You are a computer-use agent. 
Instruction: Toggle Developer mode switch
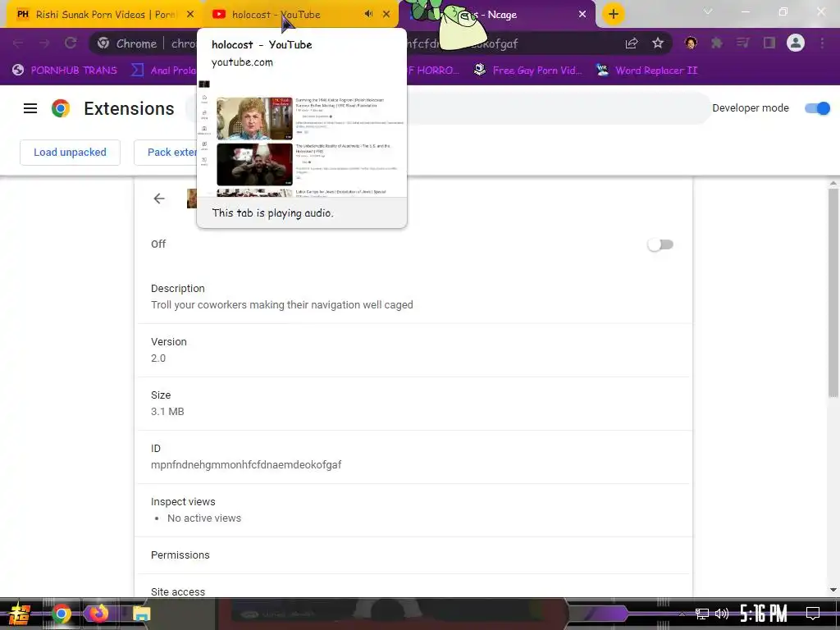click(818, 108)
